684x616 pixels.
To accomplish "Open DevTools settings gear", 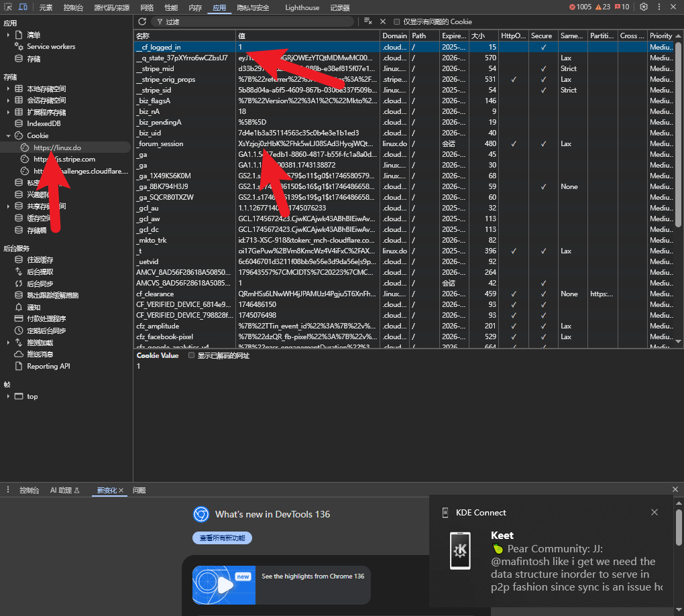I will [x=644, y=7].
